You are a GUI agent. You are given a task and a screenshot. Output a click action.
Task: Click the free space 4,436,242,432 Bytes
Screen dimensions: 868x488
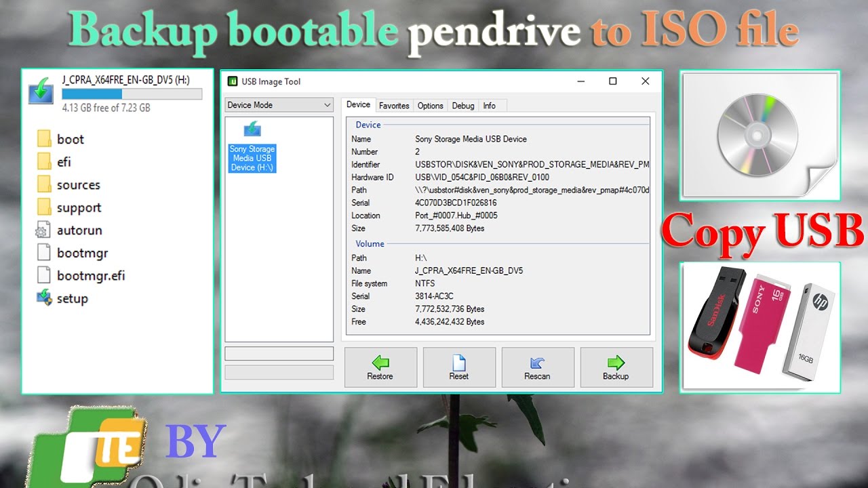point(450,322)
